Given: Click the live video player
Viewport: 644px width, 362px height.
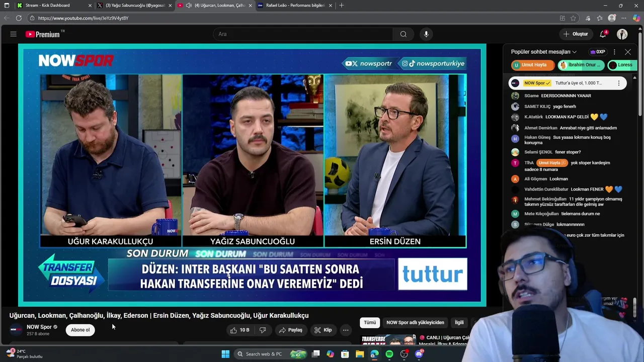Looking at the screenshot, I should coord(252,175).
